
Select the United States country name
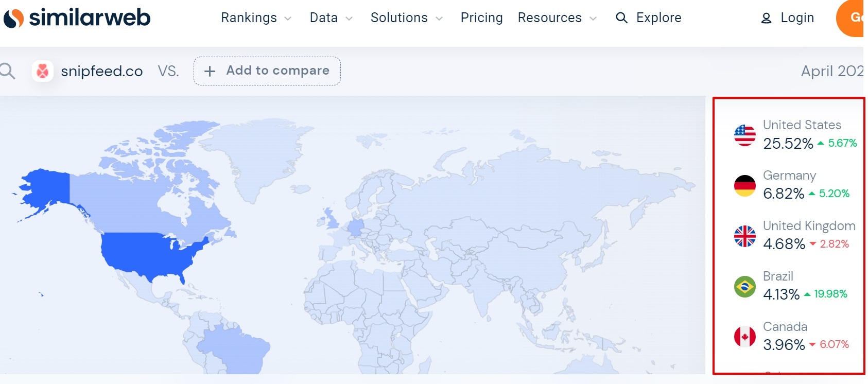click(x=802, y=125)
